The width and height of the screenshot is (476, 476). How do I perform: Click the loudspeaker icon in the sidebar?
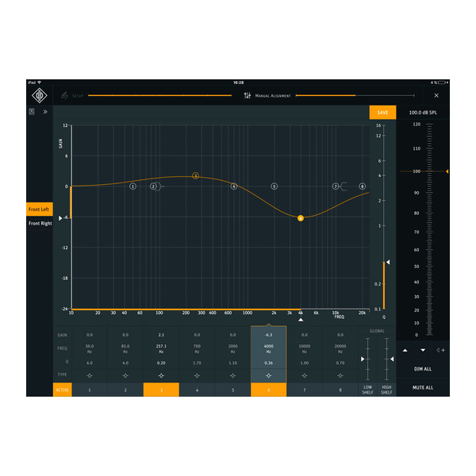pyautogui.click(x=32, y=112)
